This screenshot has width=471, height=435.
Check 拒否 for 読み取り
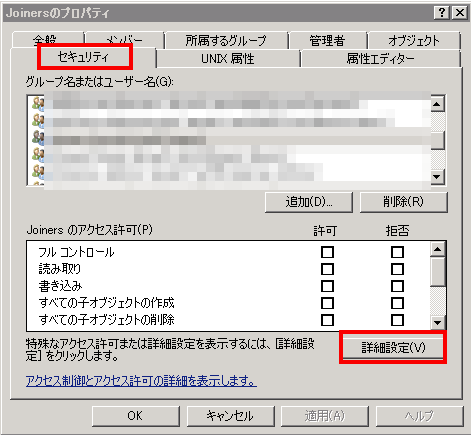pyautogui.click(x=397, y=269)
